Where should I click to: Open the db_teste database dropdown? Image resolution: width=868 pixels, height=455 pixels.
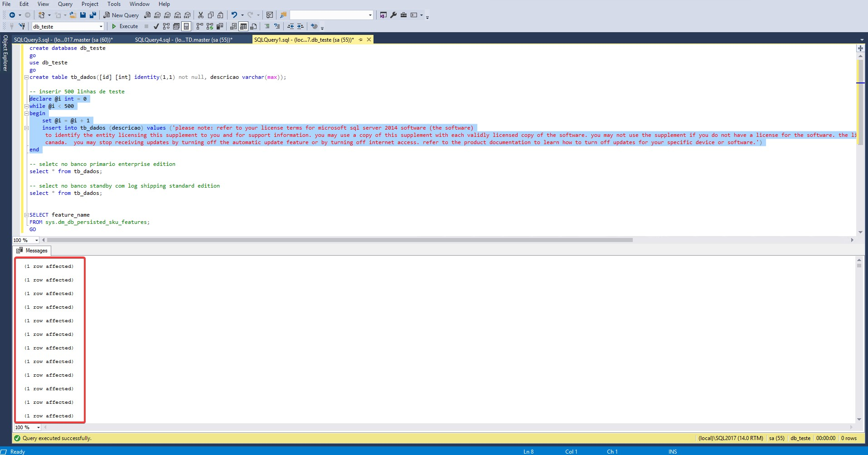click(101, 26)
